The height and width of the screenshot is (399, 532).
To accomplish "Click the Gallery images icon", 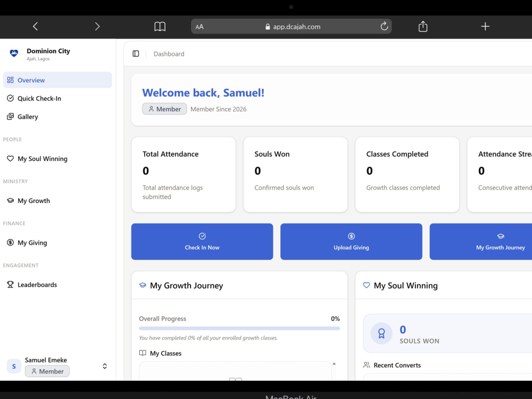I will click(10, 117).
